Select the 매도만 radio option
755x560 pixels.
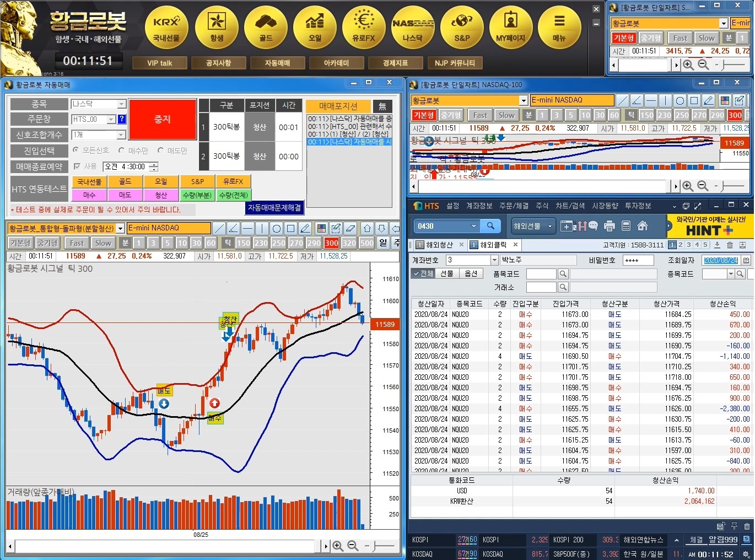pyautogui.click(x=160, y=150)
